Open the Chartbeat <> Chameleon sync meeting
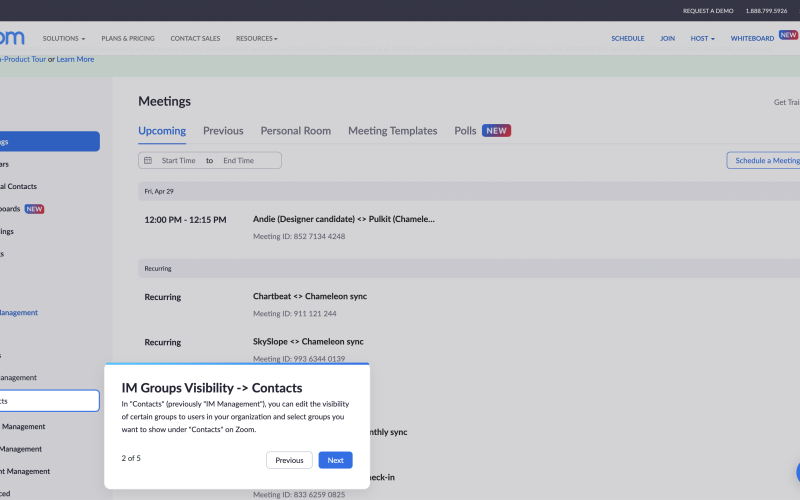The height and width of the screenshot is (500, 800). click(x=310, y=297)
